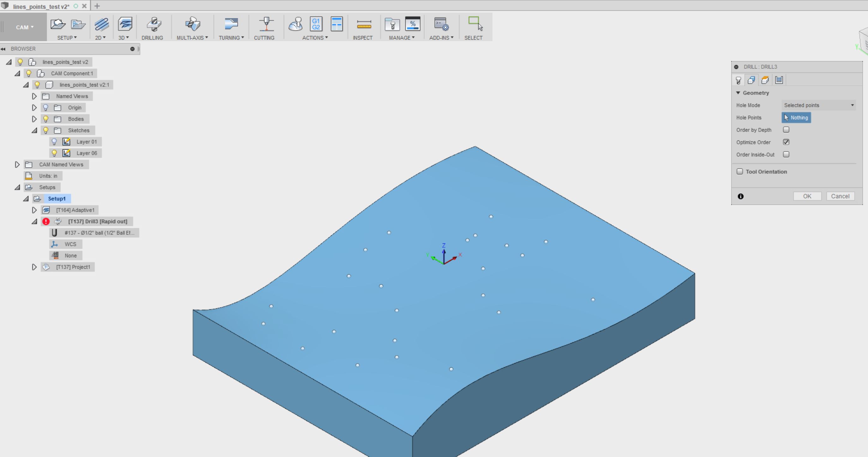Click the Drilling tool icon
The height and width of the screenshot is (457, 868).
tap(153, 24)
